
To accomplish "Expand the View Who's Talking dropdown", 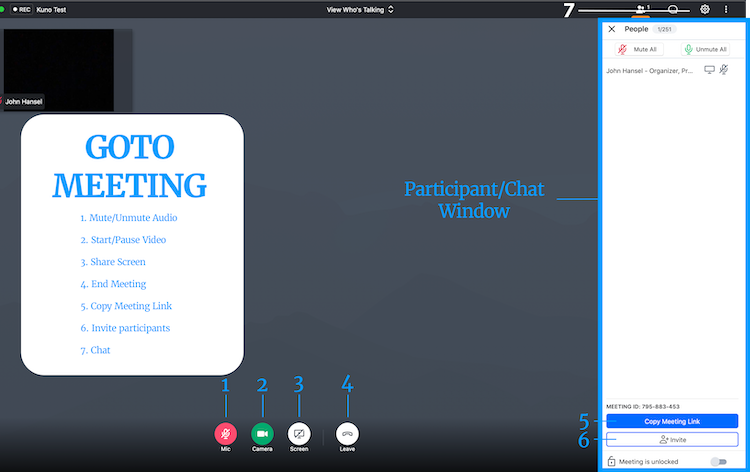I will pos(360,9).
